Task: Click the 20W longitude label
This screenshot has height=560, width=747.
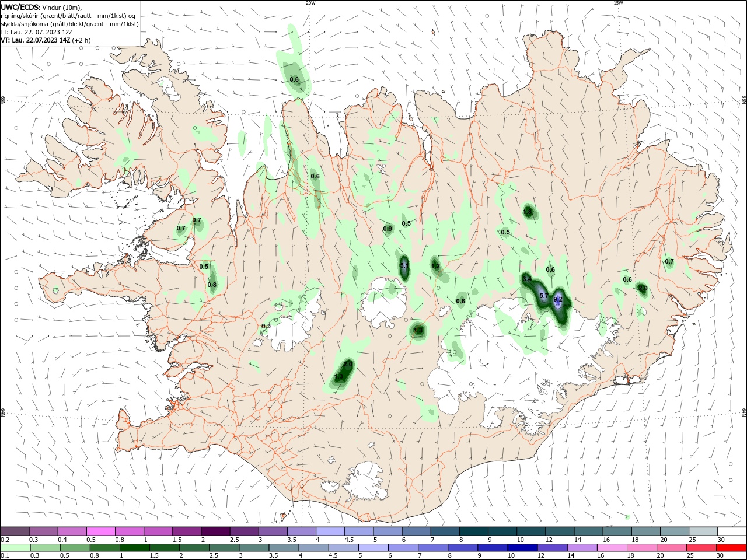Action: 310,3
